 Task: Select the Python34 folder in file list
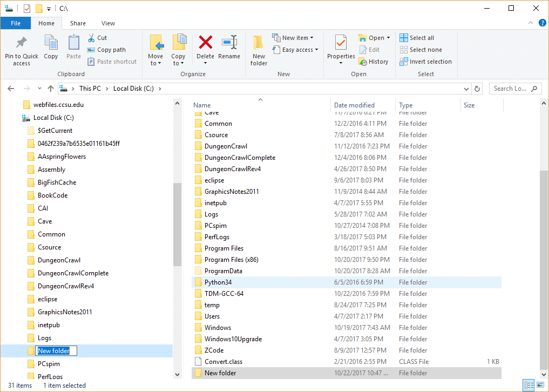tap(218, 282)
